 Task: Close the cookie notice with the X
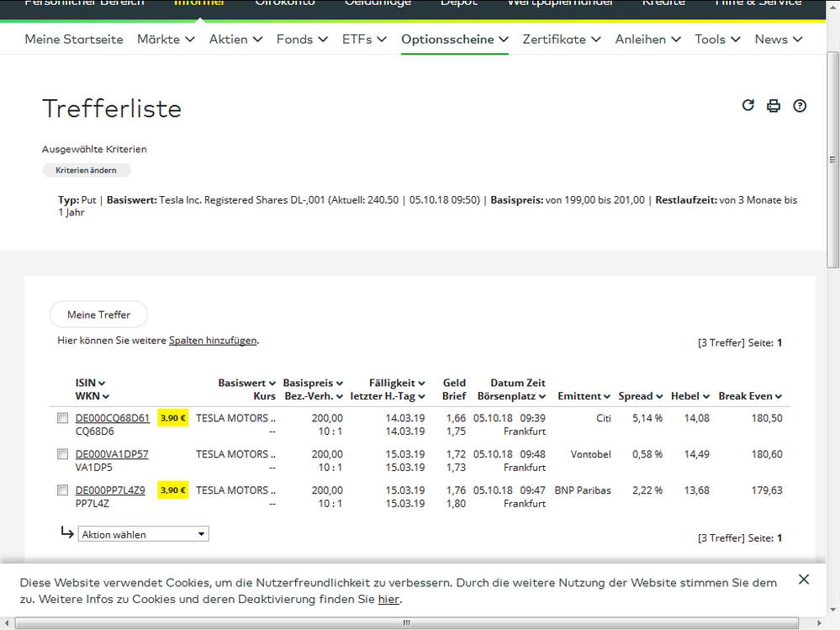click(x=804, y=580)
